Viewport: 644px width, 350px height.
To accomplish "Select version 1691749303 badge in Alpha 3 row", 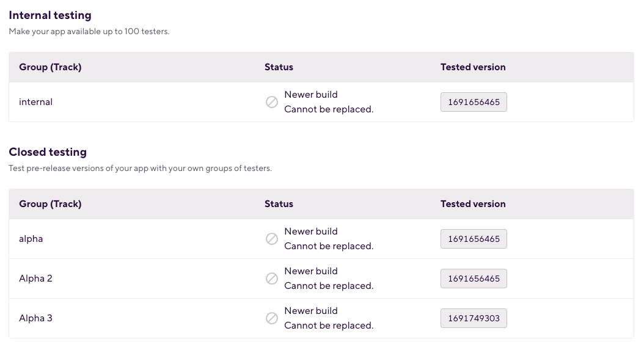I will click(x=474, y=318).
